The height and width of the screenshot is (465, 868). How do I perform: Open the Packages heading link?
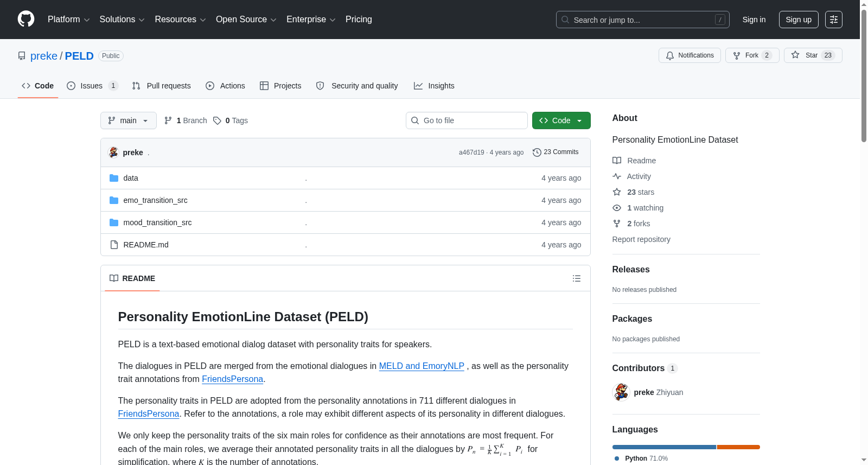pyautogui.click(x=632, y=319)
